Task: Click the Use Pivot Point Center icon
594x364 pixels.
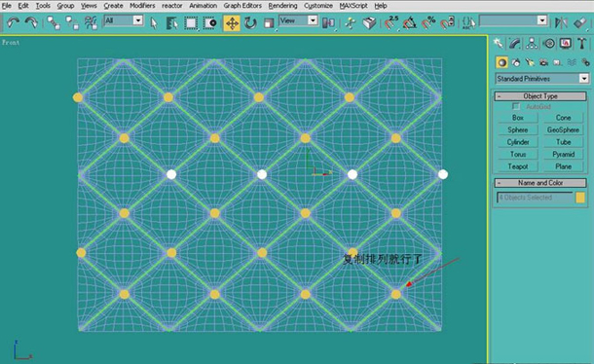Action: coord(328,23)
